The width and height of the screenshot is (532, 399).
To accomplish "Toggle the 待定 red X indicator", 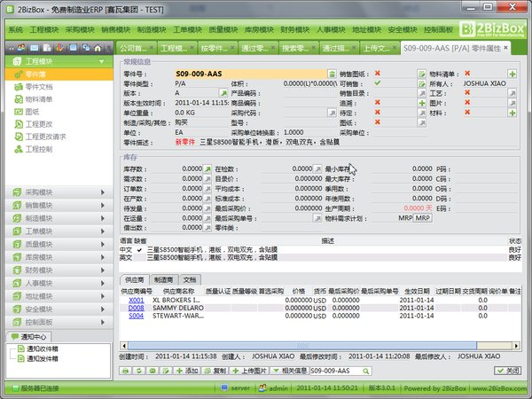I will [x=377, y=113].
